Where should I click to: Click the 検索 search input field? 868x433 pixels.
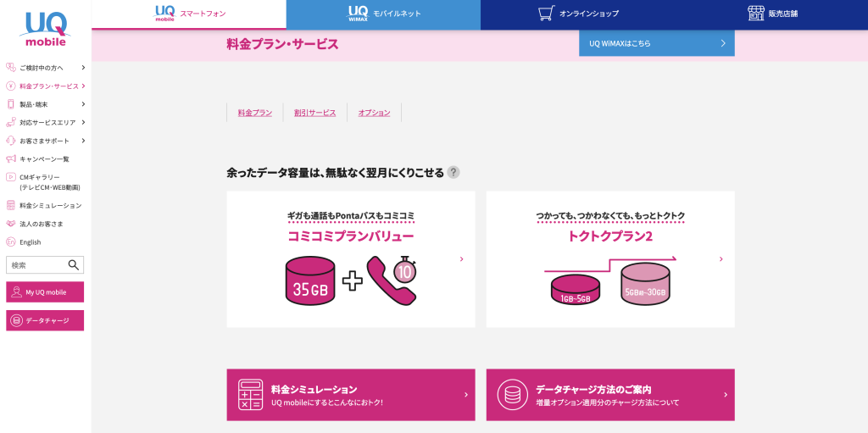tap(45, 264)
